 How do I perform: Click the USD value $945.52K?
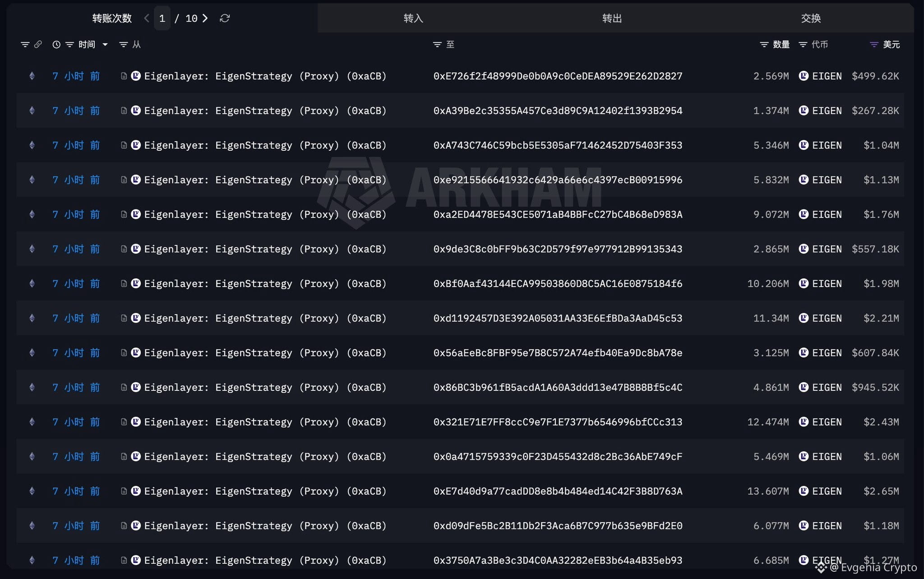(x=875, y=387)
